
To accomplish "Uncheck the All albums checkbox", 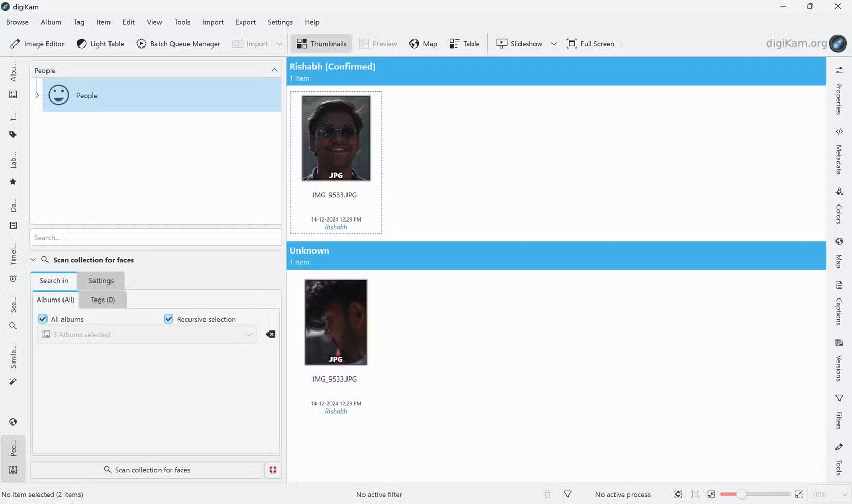I will [x=43, y=319].
